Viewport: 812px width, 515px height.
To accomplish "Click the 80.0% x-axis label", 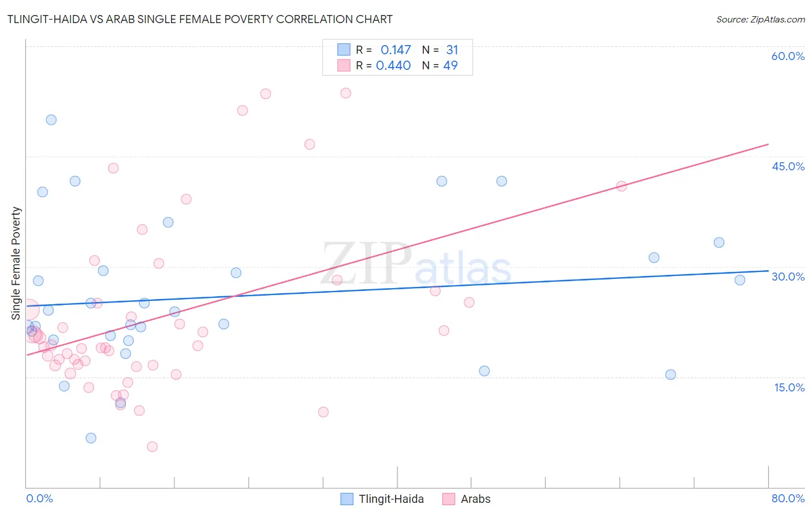I will (788, 498).
